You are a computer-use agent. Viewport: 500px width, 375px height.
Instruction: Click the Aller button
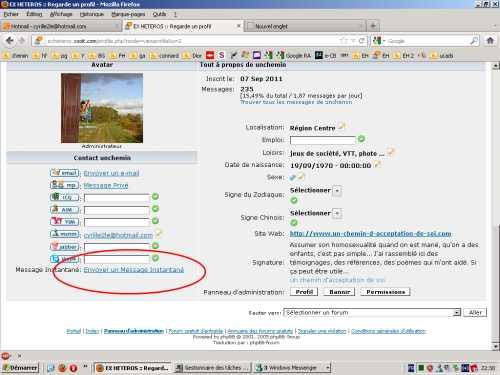475,312
